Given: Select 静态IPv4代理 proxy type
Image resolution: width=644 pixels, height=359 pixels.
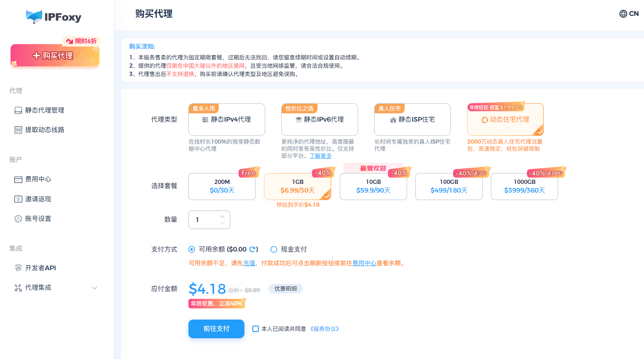Looking at the screenshot, I should click(x=227, y=120).
